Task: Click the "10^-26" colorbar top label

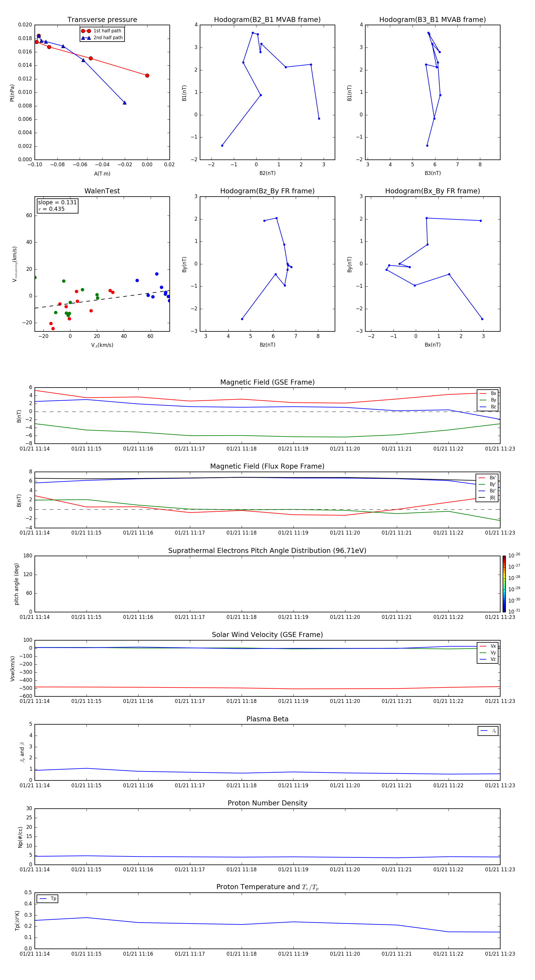Action: pos(514,555)
